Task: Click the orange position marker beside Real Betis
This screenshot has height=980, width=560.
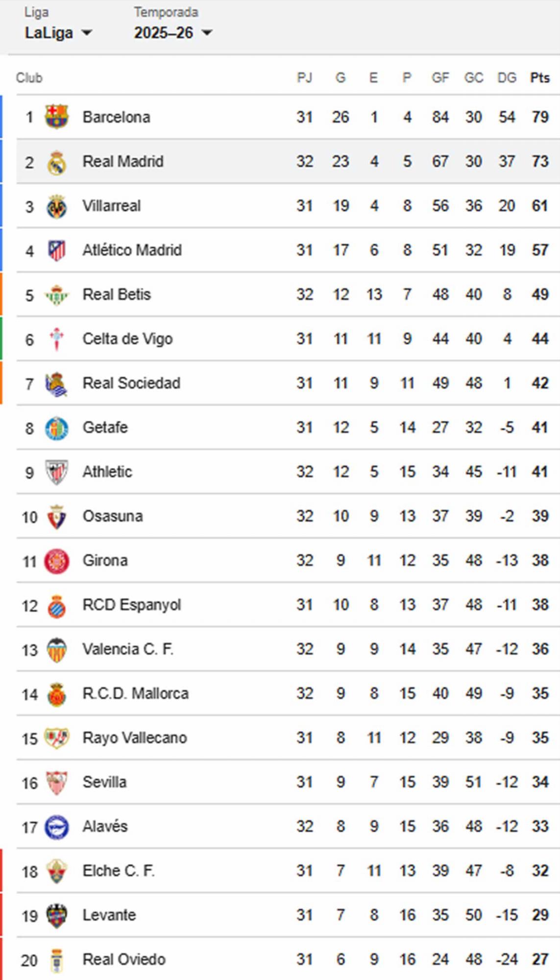Action: 2,294
